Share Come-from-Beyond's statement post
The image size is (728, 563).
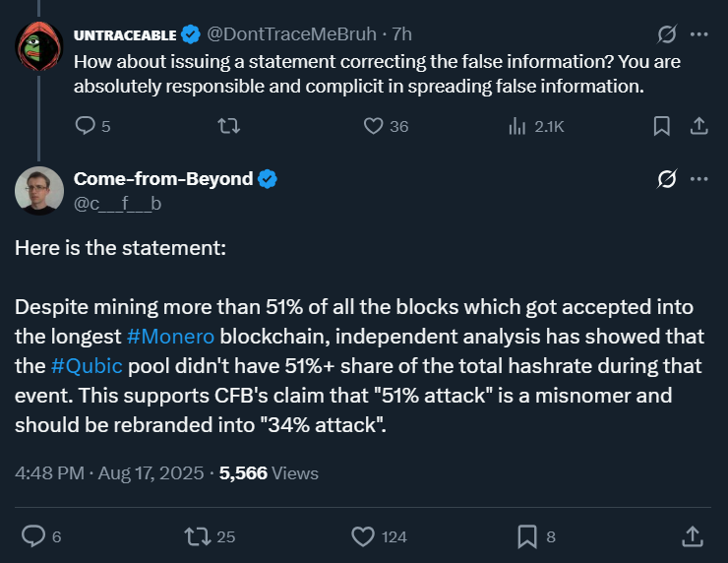click(692, 535)
